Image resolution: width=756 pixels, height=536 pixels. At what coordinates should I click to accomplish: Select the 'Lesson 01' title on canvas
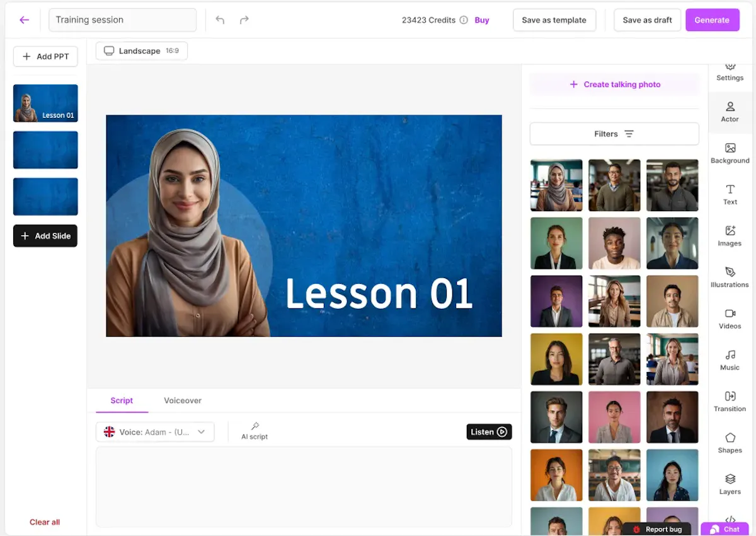(x=379, y=293)
